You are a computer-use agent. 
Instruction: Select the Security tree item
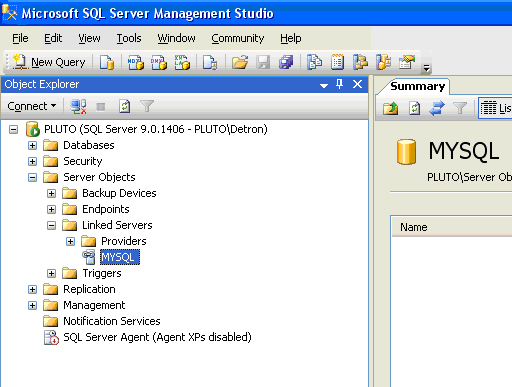click(x=83, y=161)
